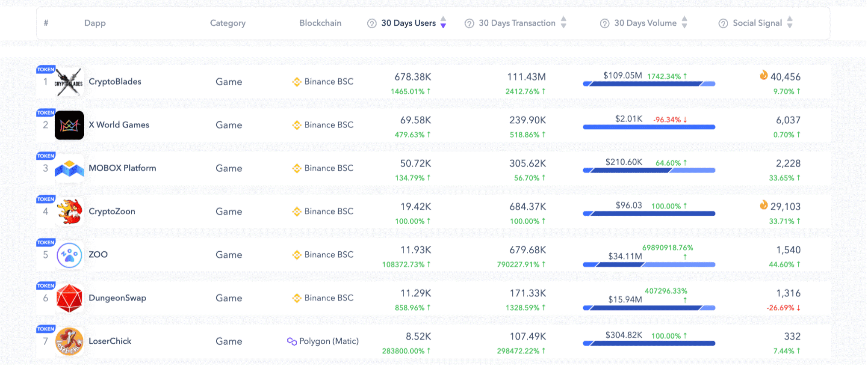Click Game category in the ZOO row
The height and width of the screenshot is (369, 868).
229,255
